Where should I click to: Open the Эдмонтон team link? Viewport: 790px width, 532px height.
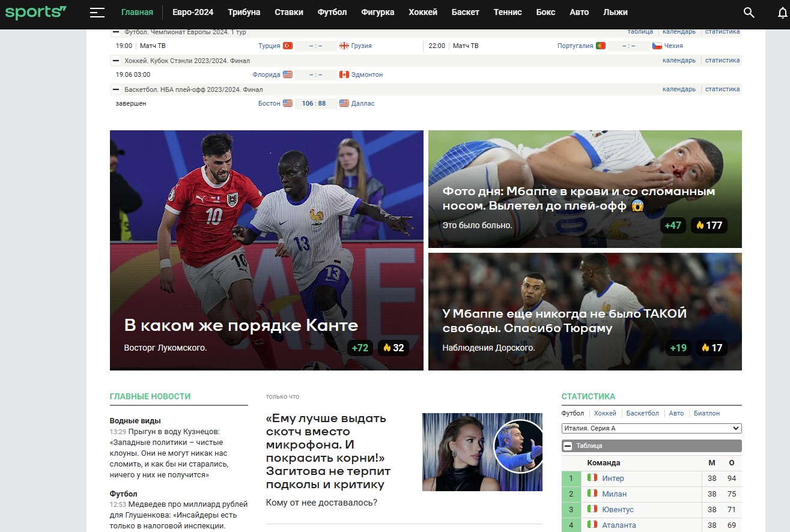(367, 74)
